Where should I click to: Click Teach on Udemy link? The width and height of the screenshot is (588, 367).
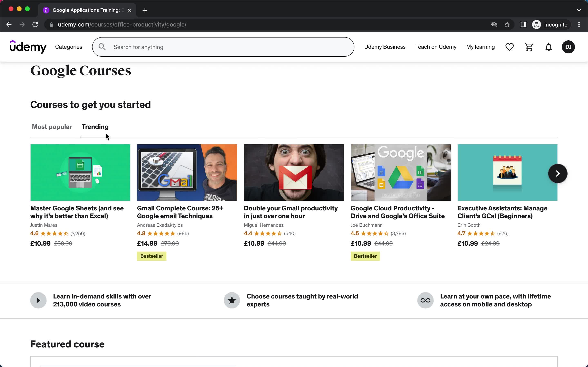click(x=436, y=46)
